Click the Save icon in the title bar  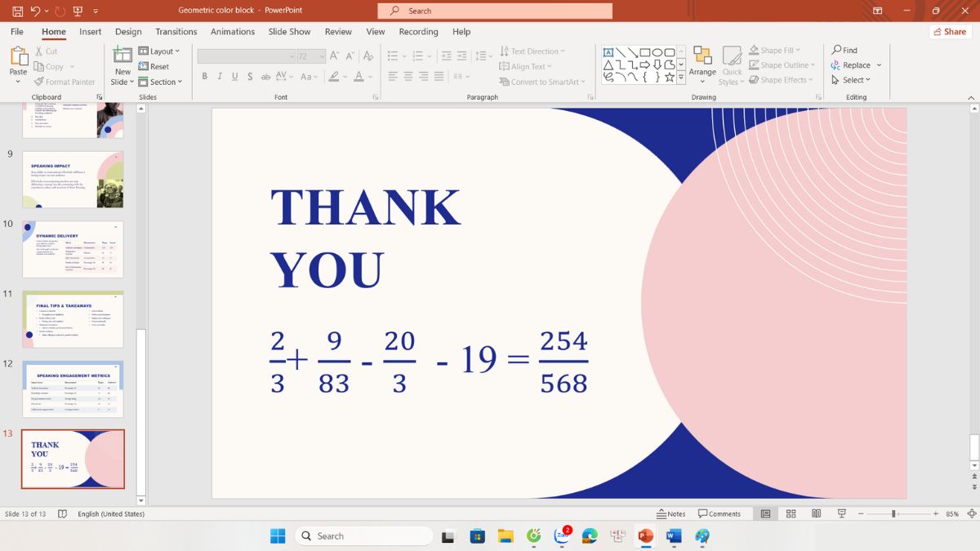coord(17,11)
